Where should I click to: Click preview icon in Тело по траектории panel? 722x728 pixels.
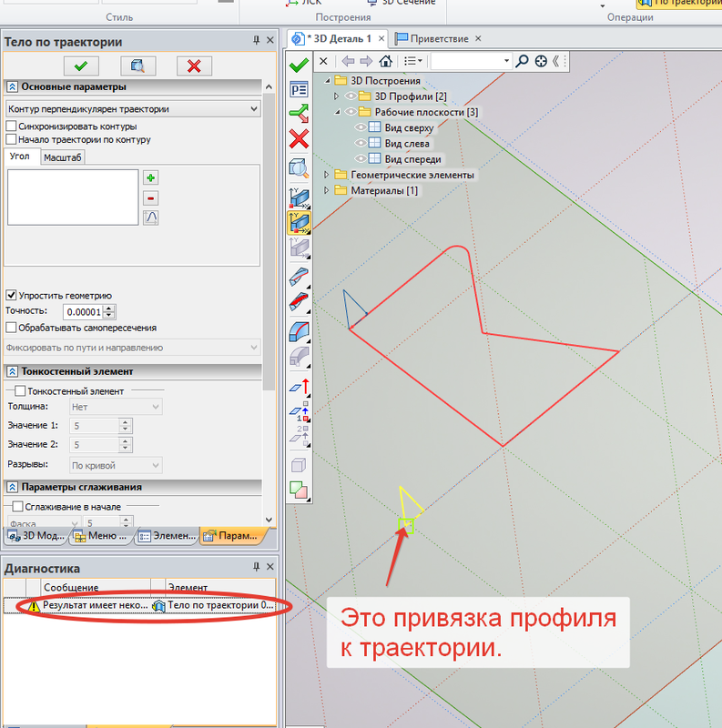pos(137,66)
